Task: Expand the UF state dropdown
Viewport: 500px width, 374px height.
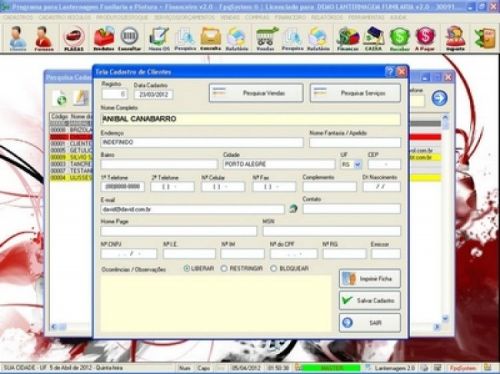Action: 358,164
